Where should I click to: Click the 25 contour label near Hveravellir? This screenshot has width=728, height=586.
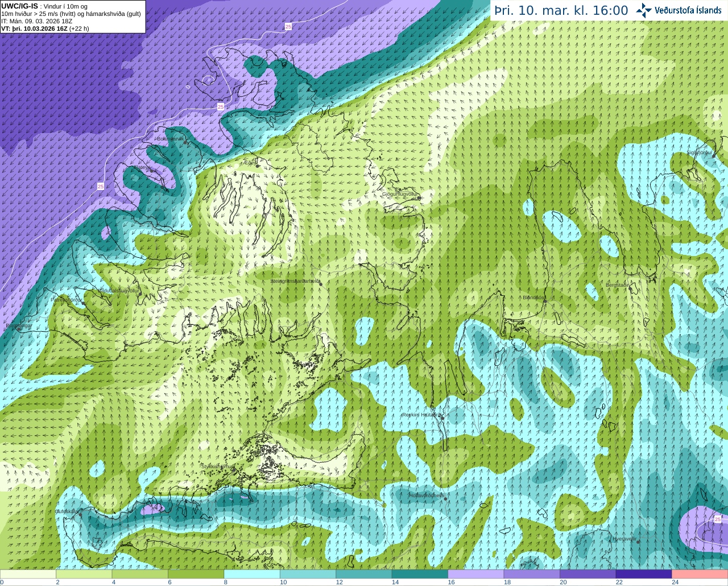(717, 519)
